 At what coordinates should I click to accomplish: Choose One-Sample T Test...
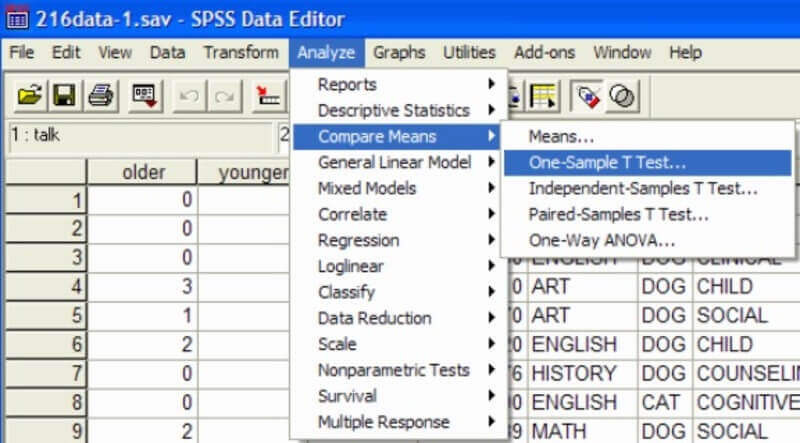click(647, 162)
